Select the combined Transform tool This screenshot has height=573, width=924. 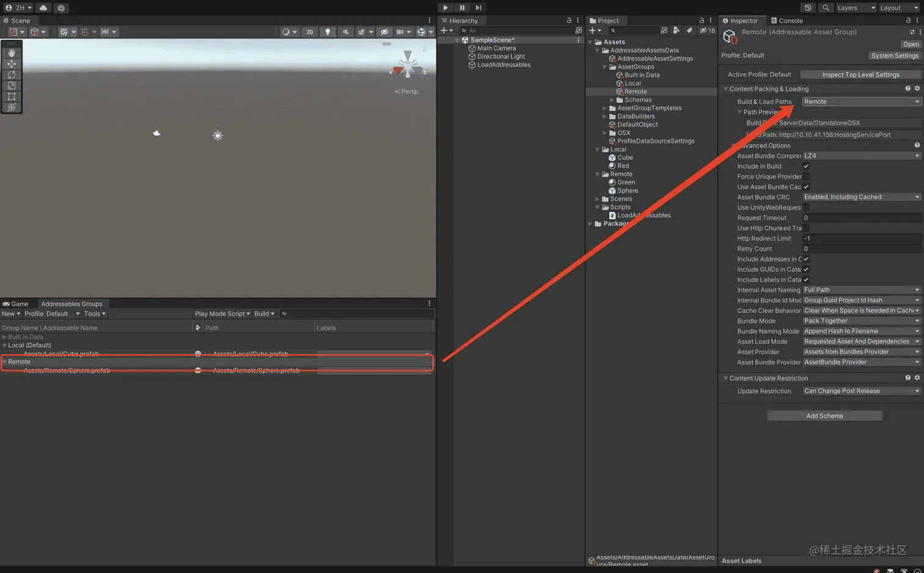point(12,108)
